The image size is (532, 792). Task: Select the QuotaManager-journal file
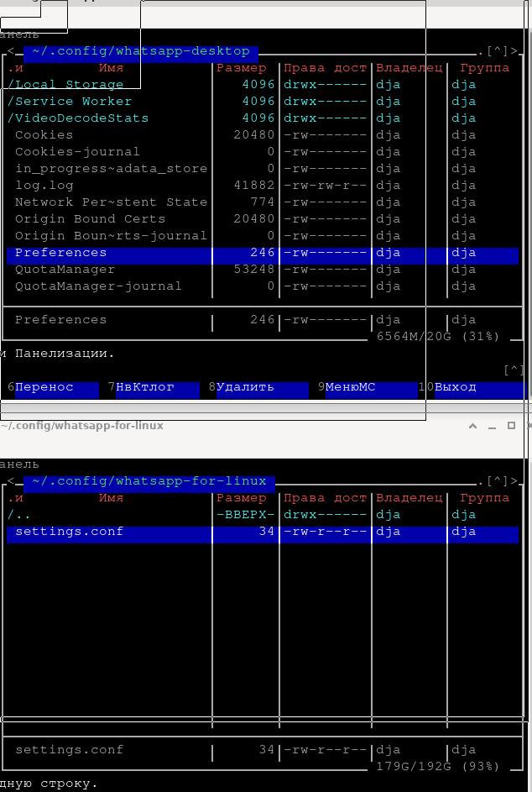coord(263,286)
